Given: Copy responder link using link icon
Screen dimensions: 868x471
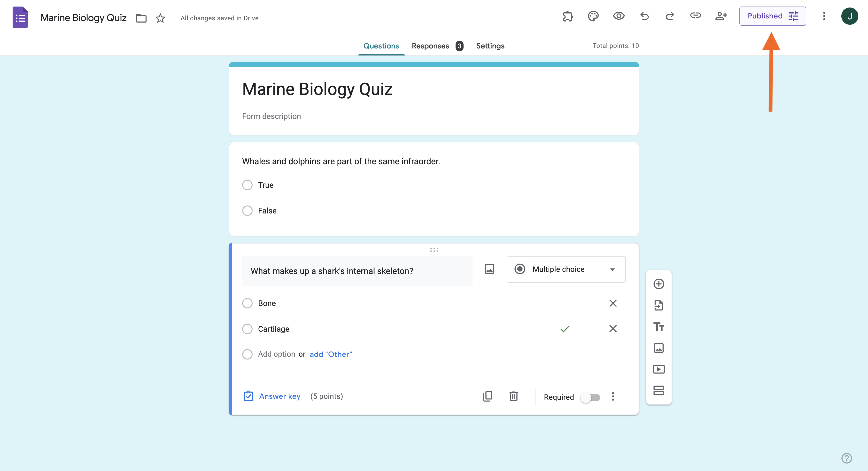Looking at the screenshot, I should [x=695, y=16].
